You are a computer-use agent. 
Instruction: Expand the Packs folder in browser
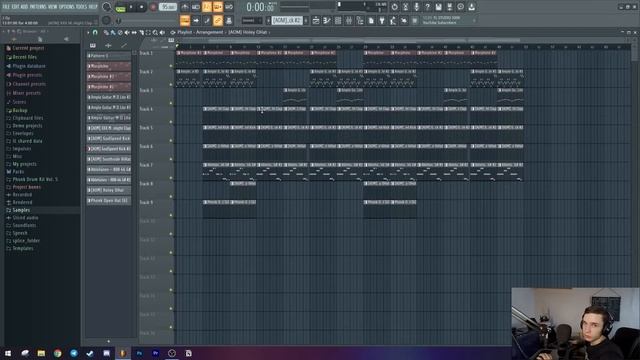click(x=18, y=172)
